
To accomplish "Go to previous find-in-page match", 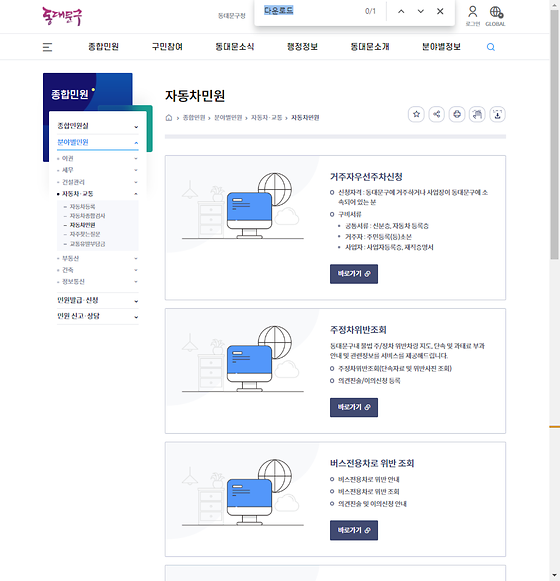I will (x=401, y=11).
